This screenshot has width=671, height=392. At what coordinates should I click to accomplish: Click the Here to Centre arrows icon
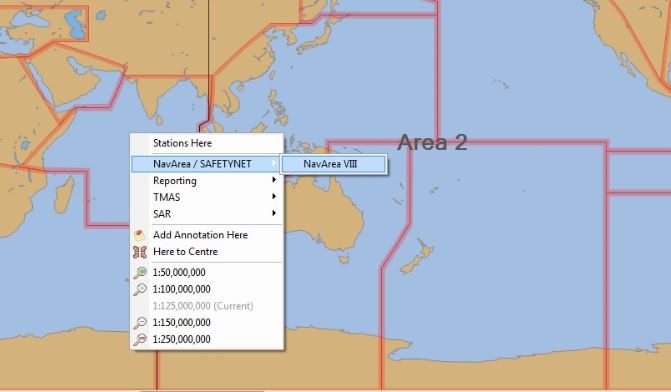coord(140,252)
